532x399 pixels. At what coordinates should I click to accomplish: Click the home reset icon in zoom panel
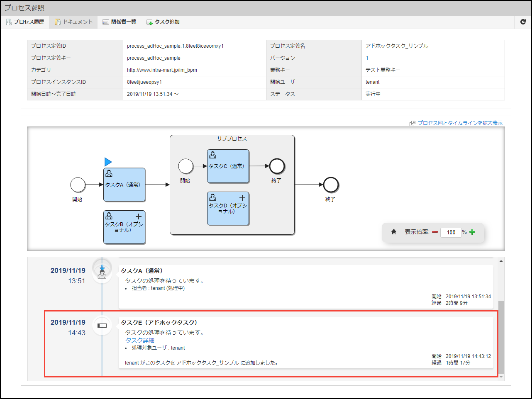coord(394,232)
